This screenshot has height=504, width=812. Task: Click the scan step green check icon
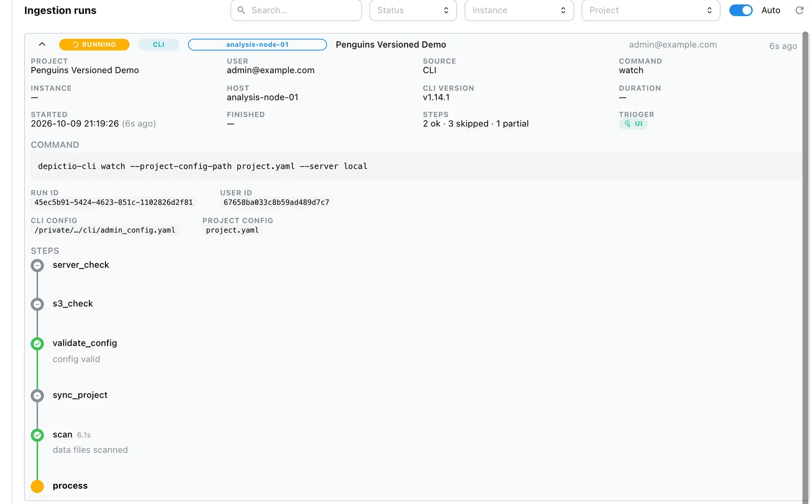(38, 435)
